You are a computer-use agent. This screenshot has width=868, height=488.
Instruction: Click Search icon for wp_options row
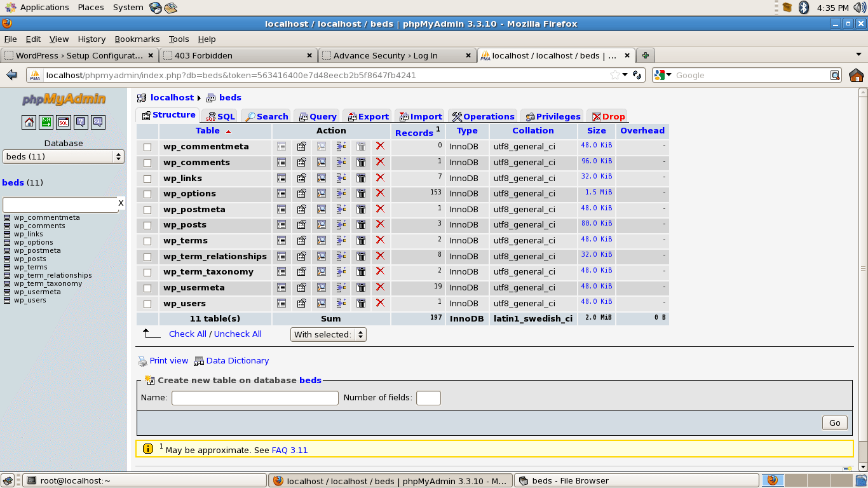(322, 194)
